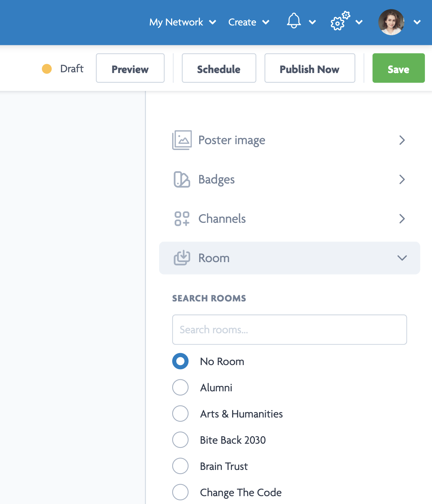Viewport: 432px width, 504px height.
Task: Click the Channels grid icon
Action: pyautogui.click(x=182, y=219)
